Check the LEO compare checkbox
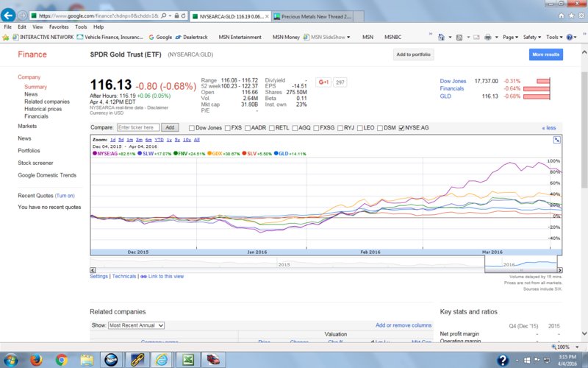The image size is (588, 368). [x=359, y=128]
